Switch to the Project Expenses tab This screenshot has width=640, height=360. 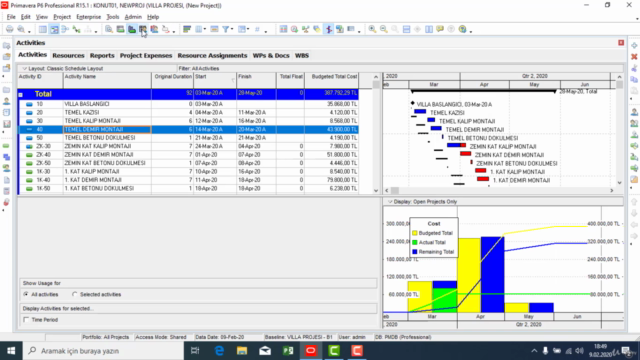(146, 56)
